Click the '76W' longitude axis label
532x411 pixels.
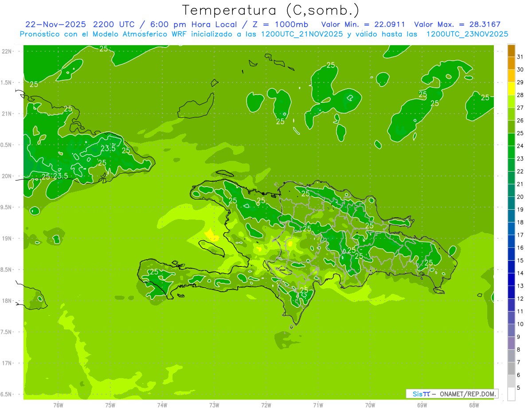(x=58, y=405)
